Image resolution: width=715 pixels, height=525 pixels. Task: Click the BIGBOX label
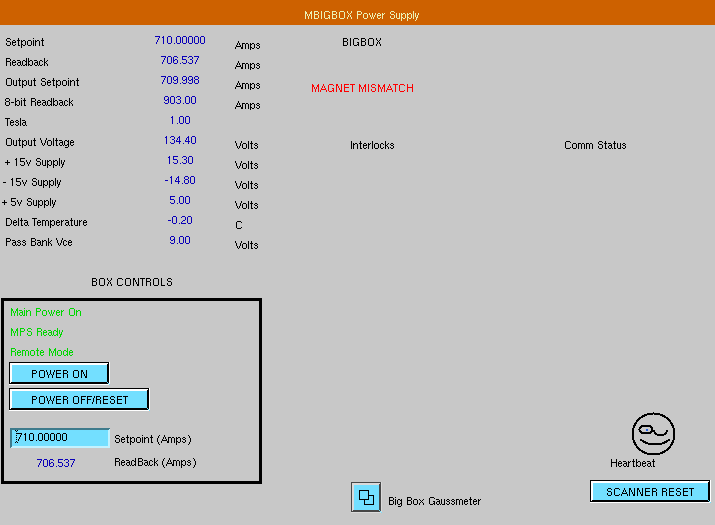(362, 42)
